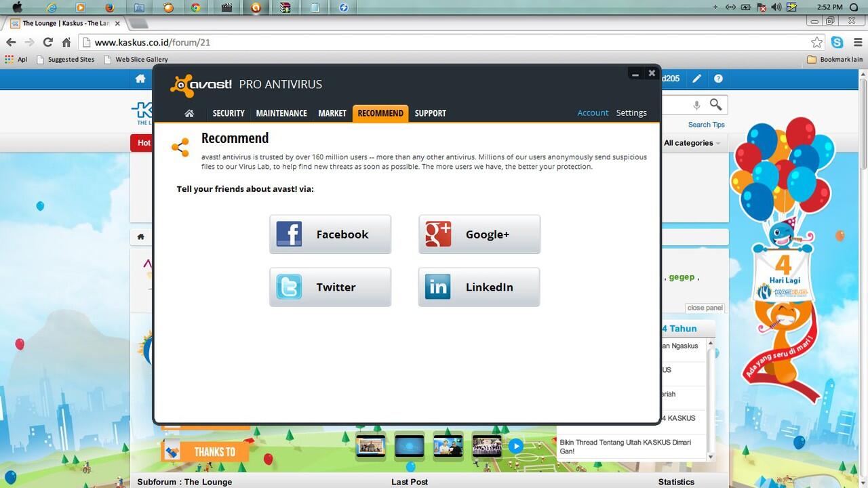Image resolution: width=868 pixels, height=488 pixels.
Task: Reload the Kaskus page
Action: 47,42
